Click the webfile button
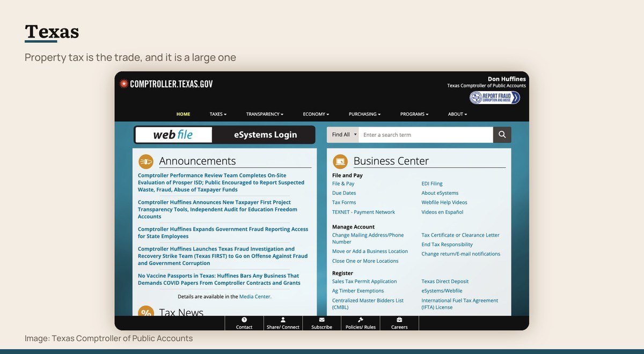 pyautogui.click(x=173, y=135)
